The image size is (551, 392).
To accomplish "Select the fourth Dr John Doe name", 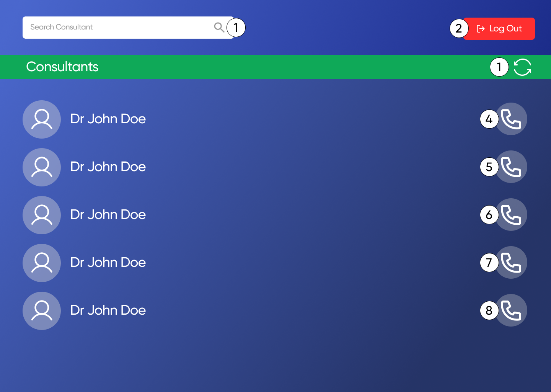I will pos(108,263).
